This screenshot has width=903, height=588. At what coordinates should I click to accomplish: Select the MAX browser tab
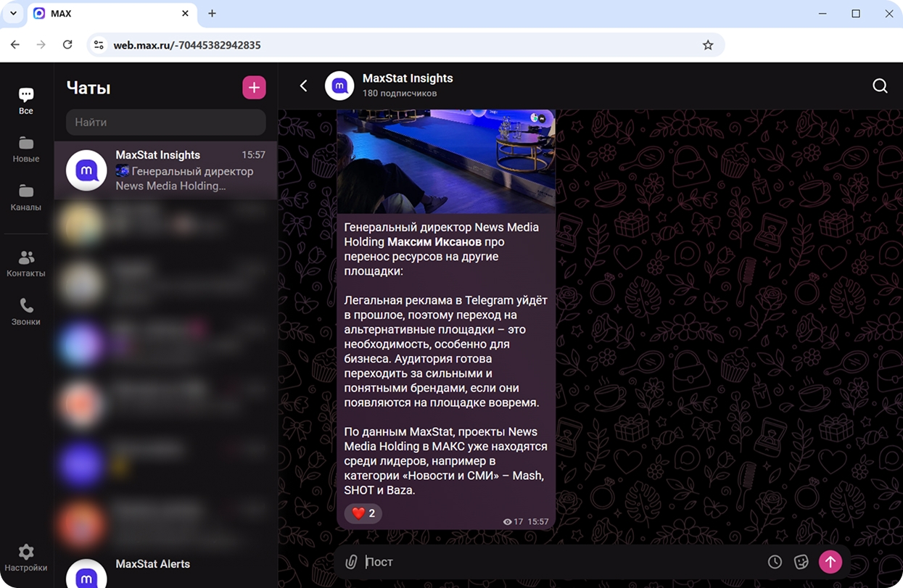coord(112,14)
